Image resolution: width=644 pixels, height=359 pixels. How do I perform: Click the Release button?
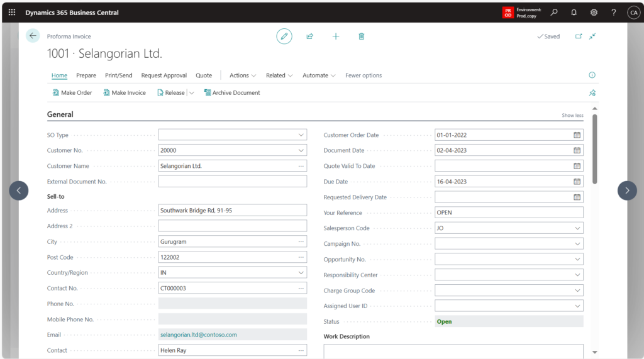(x=171, y=93)
